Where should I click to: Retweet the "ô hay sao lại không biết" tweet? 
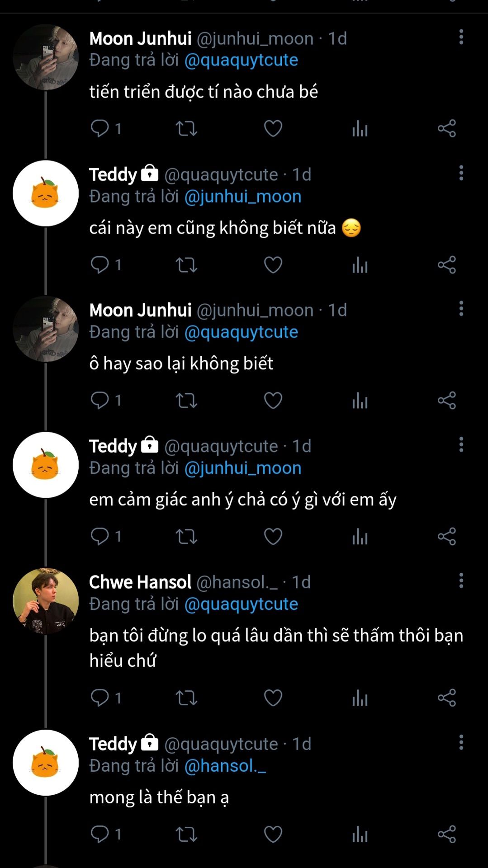(x=186, y=401)
